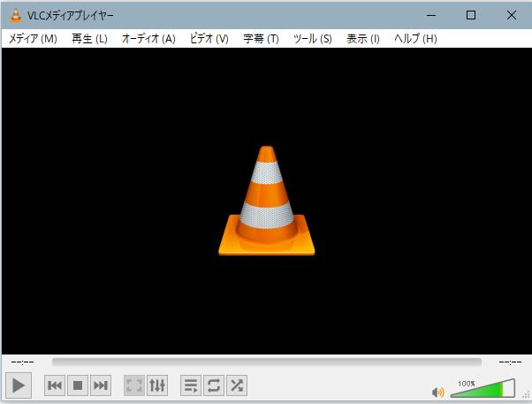
Task: Click the remaining time label at right
Action: [510, 362]
